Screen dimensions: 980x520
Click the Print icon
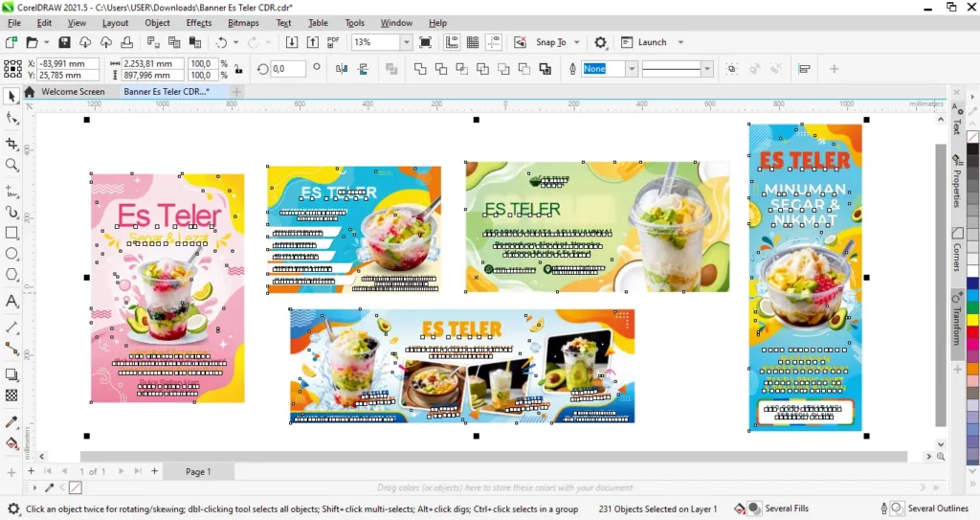click(x=127, y=42)
